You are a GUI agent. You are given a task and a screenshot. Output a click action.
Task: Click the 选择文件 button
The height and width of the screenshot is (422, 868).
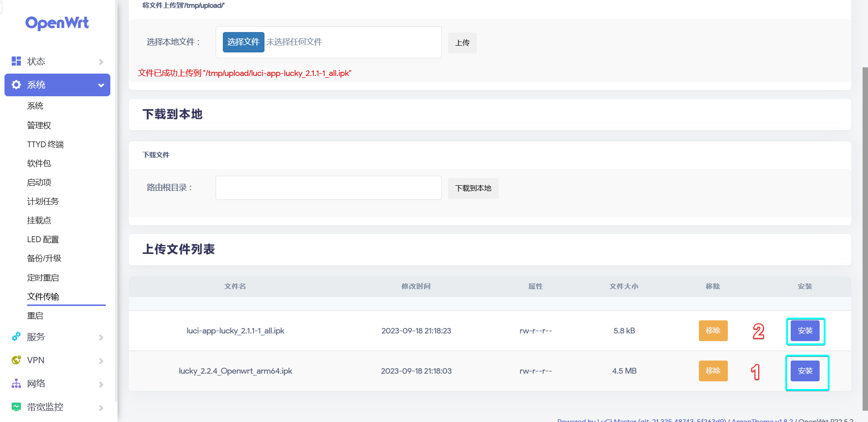pos(243,42)
